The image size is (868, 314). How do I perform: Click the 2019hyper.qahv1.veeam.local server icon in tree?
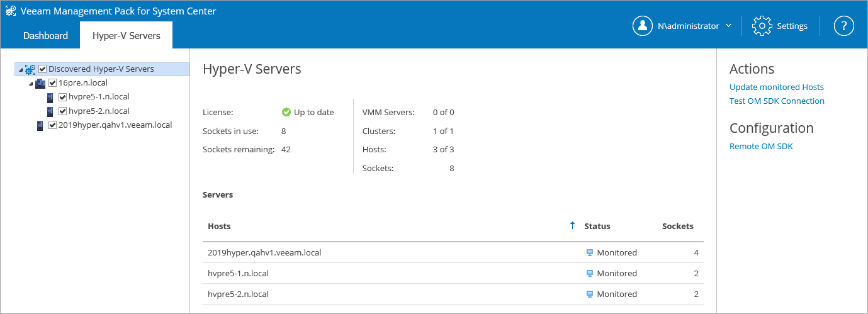click(40, 125)
